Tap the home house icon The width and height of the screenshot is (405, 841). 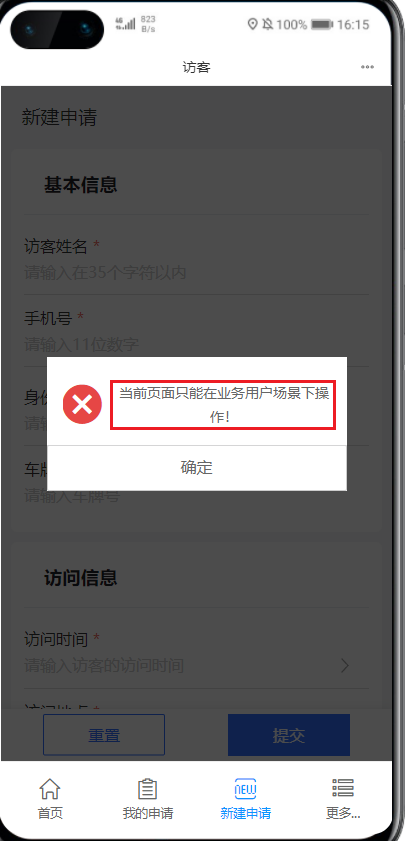click(x=50, y=788)
